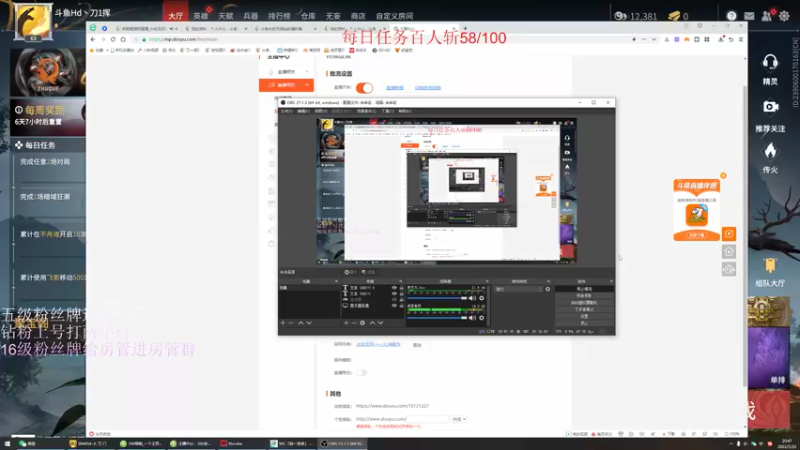Open the 商店 game tab

click(x=358, y=16)
